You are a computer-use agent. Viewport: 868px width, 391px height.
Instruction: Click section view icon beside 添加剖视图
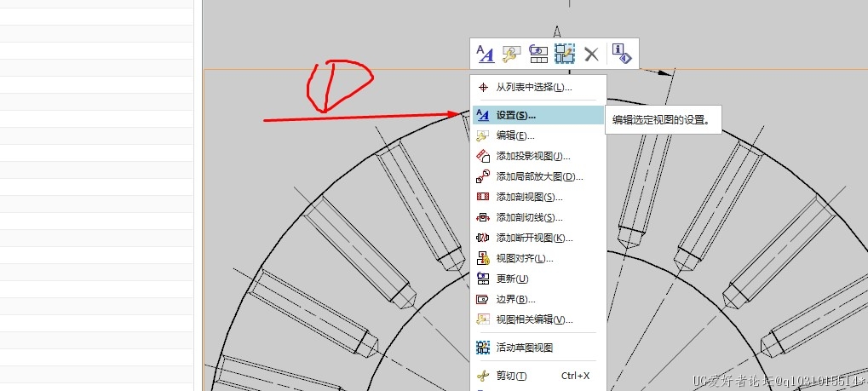click(x=483, y=197)
